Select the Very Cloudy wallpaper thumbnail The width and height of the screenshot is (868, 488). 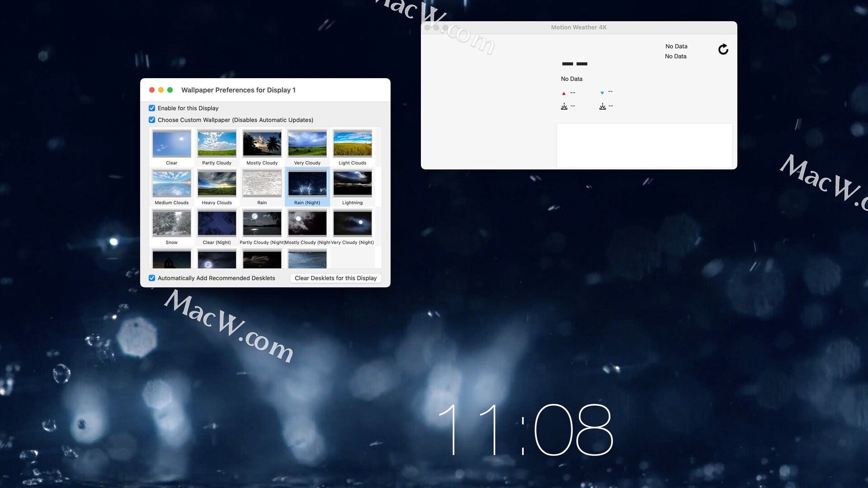click(x=307, y=144)
